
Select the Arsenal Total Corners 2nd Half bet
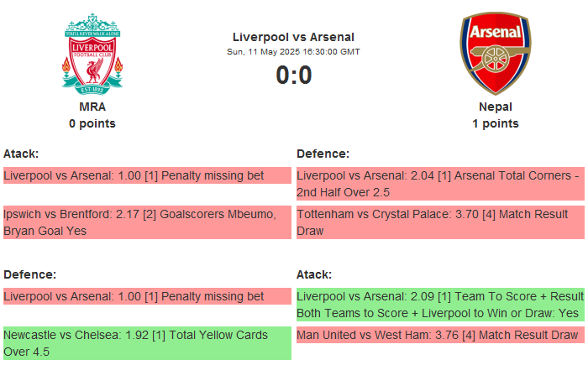439,184
